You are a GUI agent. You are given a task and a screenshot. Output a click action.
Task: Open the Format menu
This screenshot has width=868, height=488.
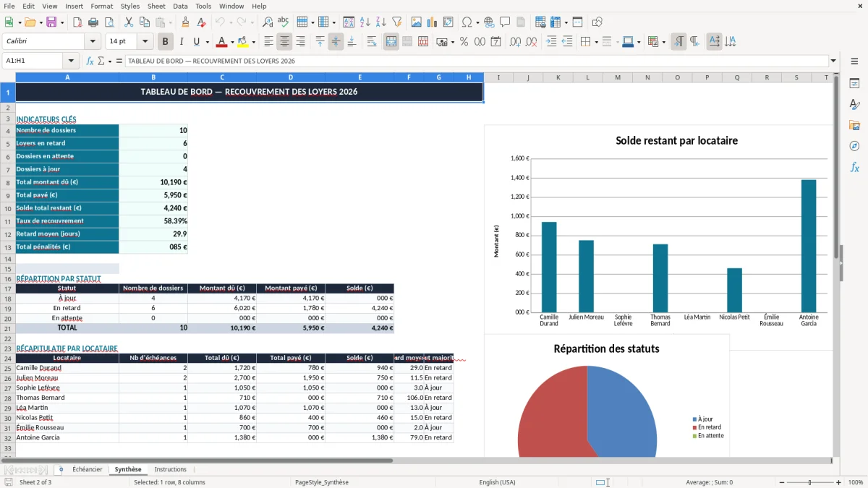coord(101,6)
